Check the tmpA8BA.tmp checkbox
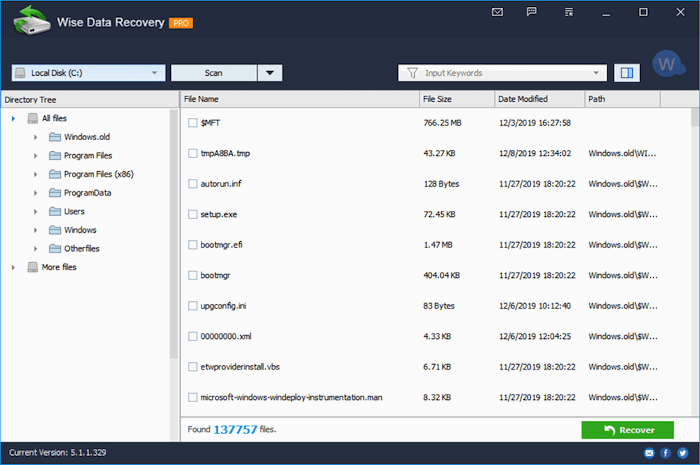The height and width of the screenshot is (465, 700). pyautogui.click(x=192, y=154)
